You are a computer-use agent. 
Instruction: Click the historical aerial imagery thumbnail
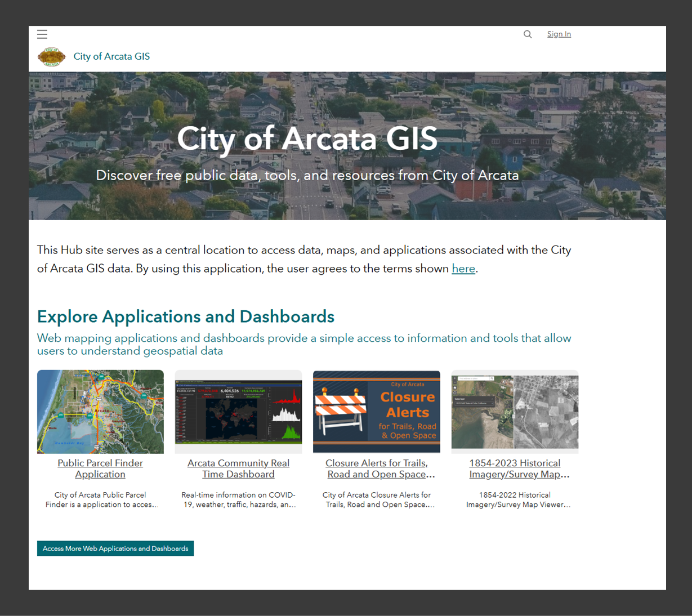pyautogui.click(x=514, y=412)
